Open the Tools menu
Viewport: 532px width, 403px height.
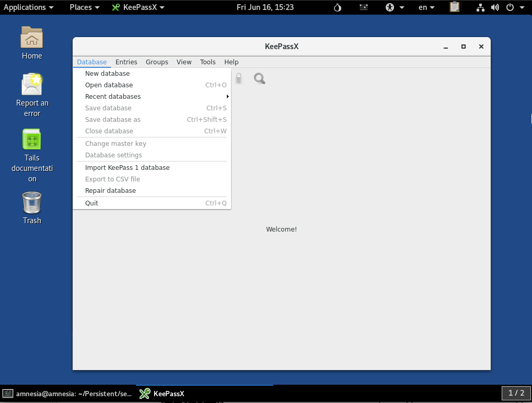coord(207,62)
